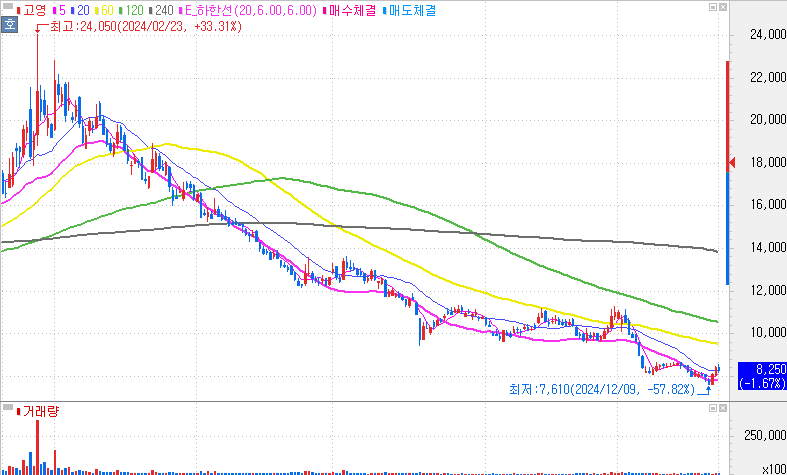
Task: Click the x100 volume scale label
Action: click(x=773, y=469)
